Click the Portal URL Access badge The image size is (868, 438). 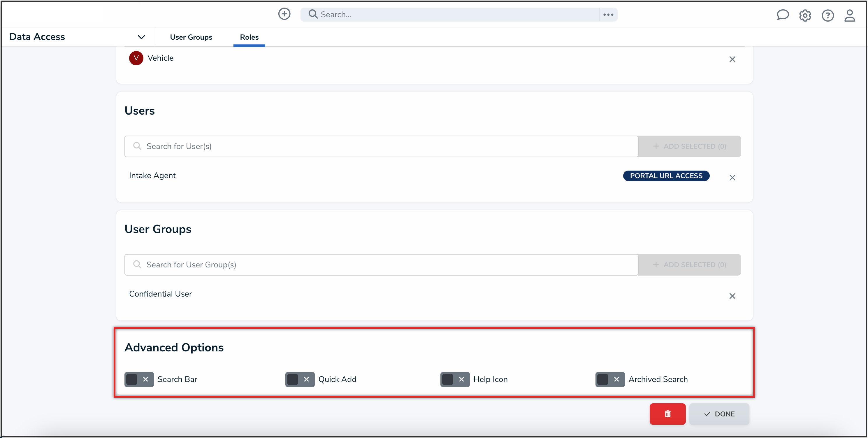[666, 176]
